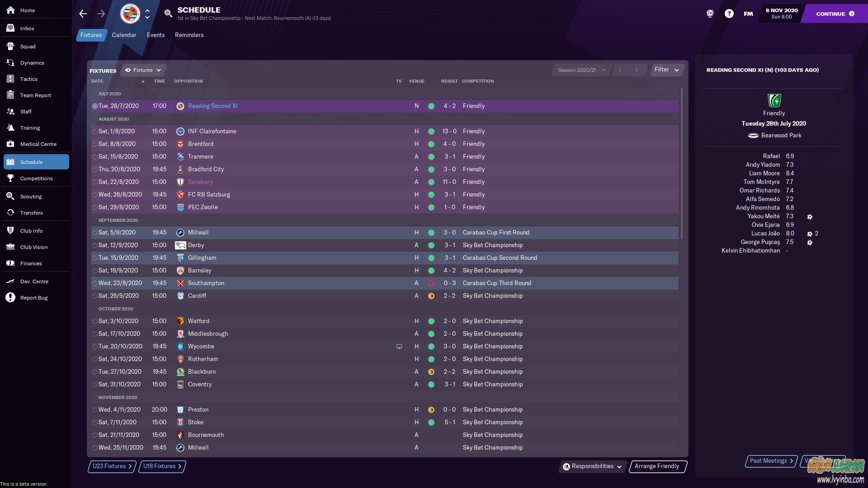
Task: Toggle selection circle for Sat 1/8/2020 fixture
Action: click(95, 131)
